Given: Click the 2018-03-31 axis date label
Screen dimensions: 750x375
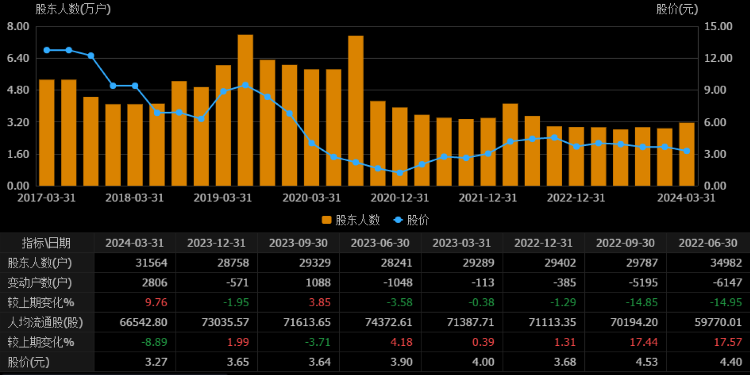Looking at the screenshot, I should [135, 198].
